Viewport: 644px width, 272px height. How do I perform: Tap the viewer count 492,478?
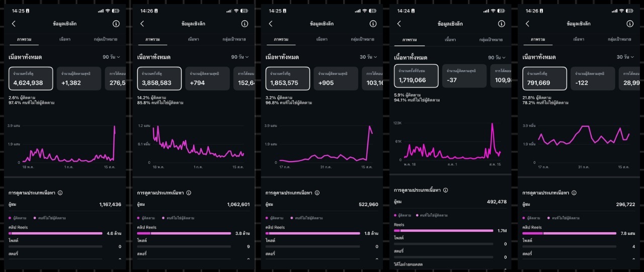[497, 201]
